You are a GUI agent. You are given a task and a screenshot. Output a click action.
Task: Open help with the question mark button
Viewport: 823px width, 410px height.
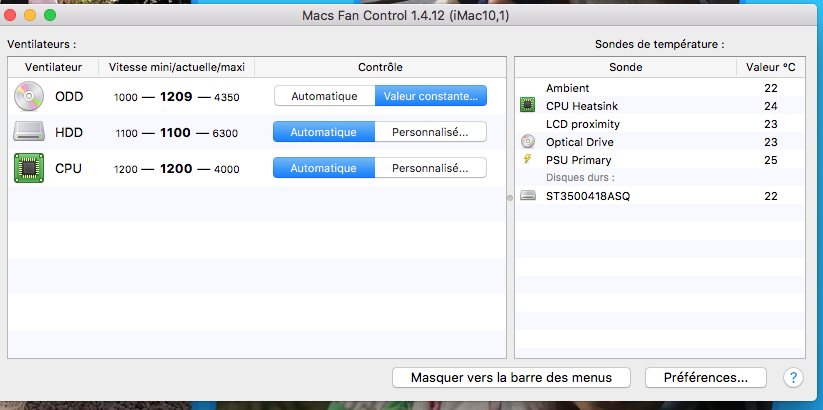coord(793,377)
